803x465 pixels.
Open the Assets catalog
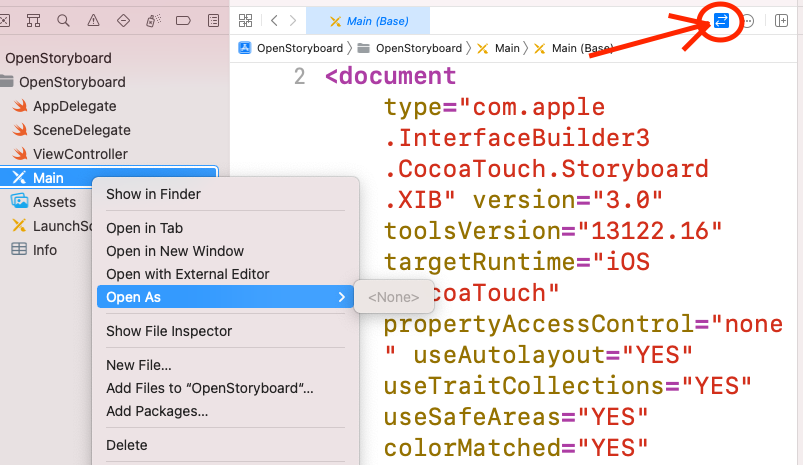point(44,202)
